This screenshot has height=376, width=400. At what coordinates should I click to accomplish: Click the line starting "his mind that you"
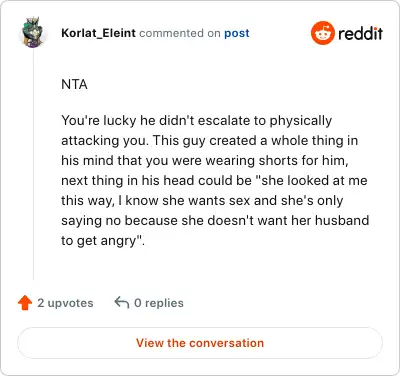(205, 161)
